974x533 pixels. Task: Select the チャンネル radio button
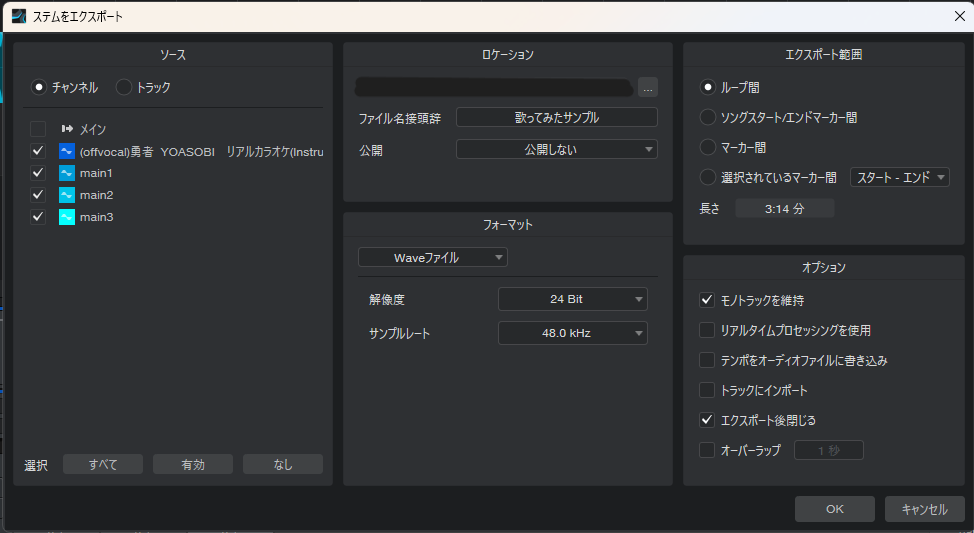coord(39,87)
